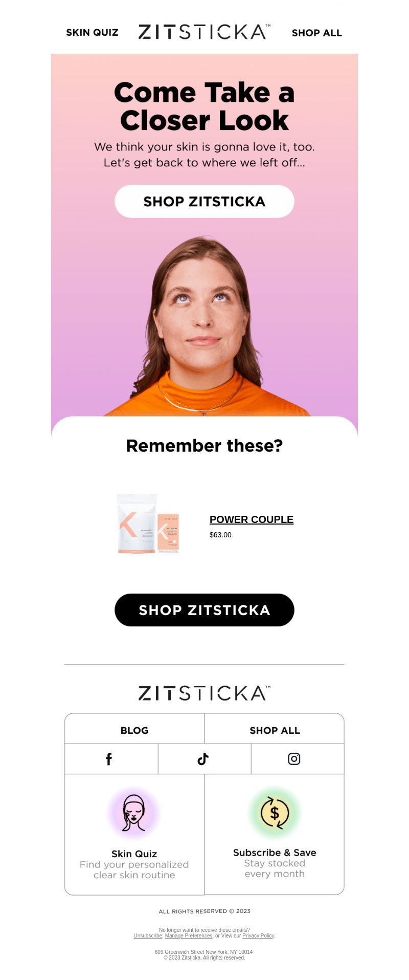Open the POWER COUPLE product link
The height and width of the screenshot is (980, 409).
(252, 519)
